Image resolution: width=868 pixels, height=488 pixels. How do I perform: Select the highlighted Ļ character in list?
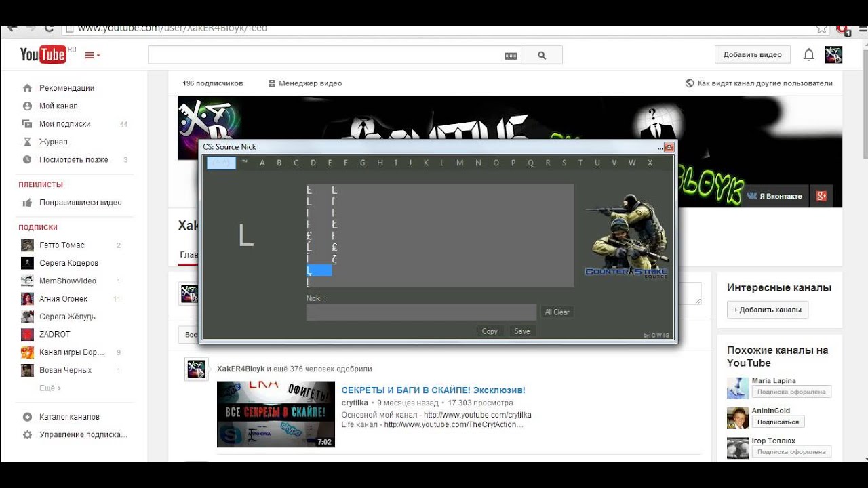319,270
